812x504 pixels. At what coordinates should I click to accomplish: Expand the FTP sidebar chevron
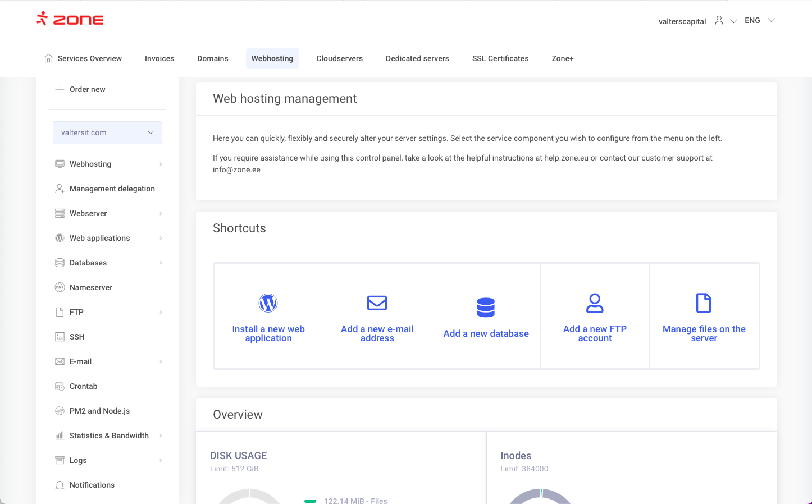coord(161,312)
